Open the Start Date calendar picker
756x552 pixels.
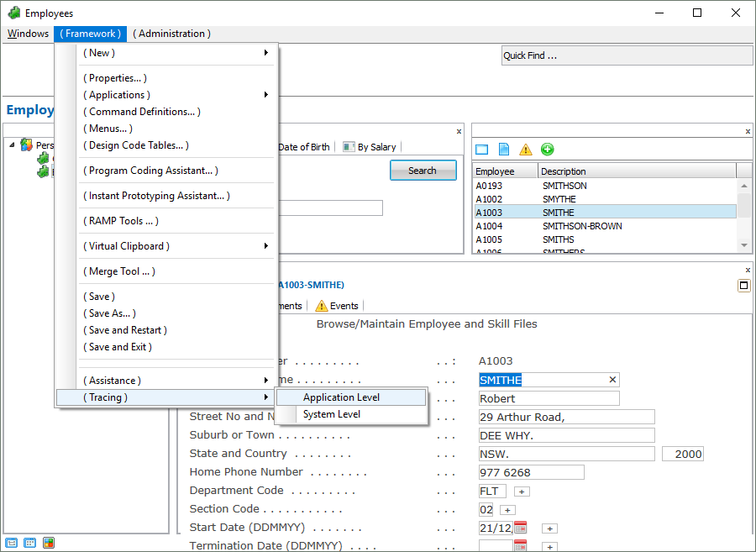[x=521, y=528]
